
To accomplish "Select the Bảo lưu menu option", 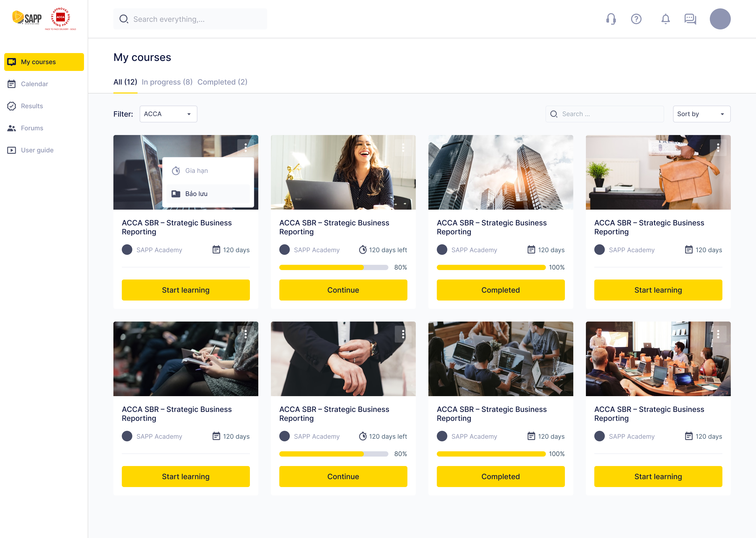I will click(x=208, y=194).
